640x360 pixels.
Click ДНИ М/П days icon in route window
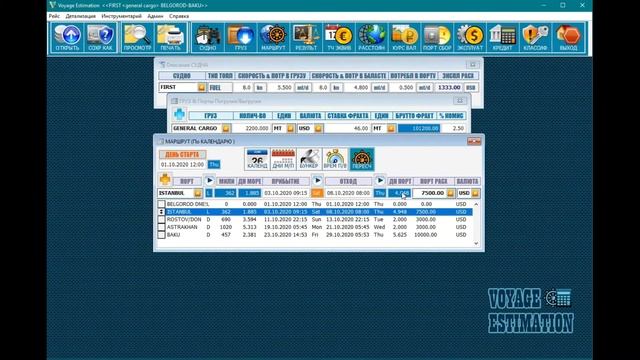tap(283, 159)
